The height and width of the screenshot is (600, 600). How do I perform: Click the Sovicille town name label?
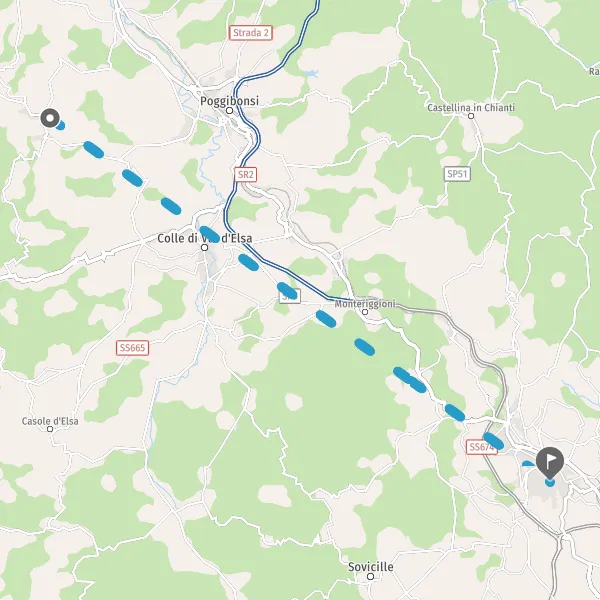tap(371, 567)
